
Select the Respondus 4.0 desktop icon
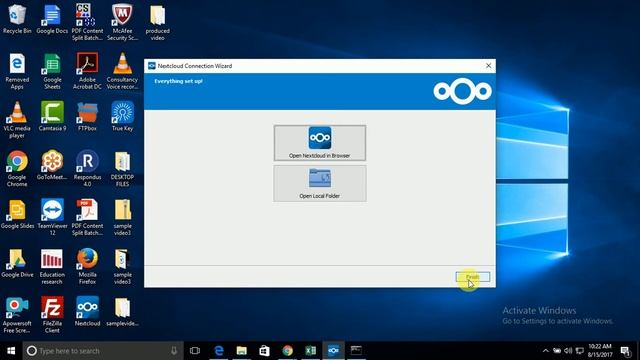(x=87, y=169)
